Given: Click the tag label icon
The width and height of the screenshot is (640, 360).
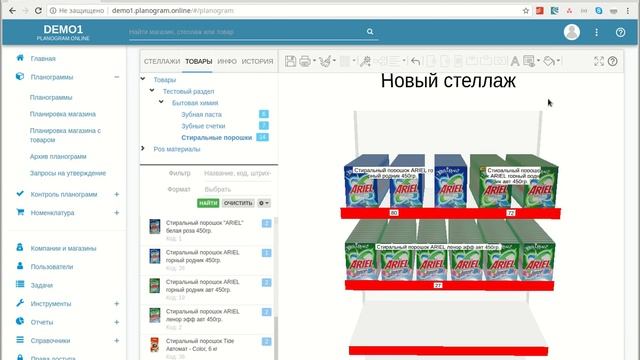Looking at the screenshot, I should 549,61.
